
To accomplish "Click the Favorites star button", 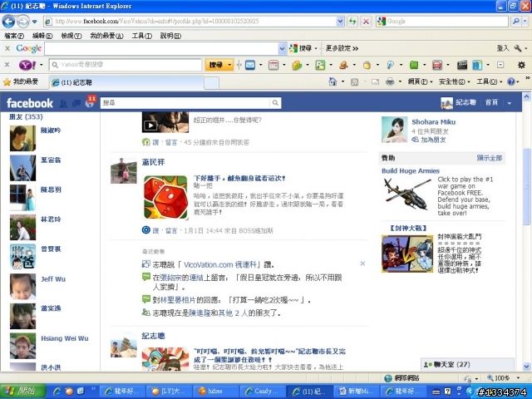I will click(21, 81).
